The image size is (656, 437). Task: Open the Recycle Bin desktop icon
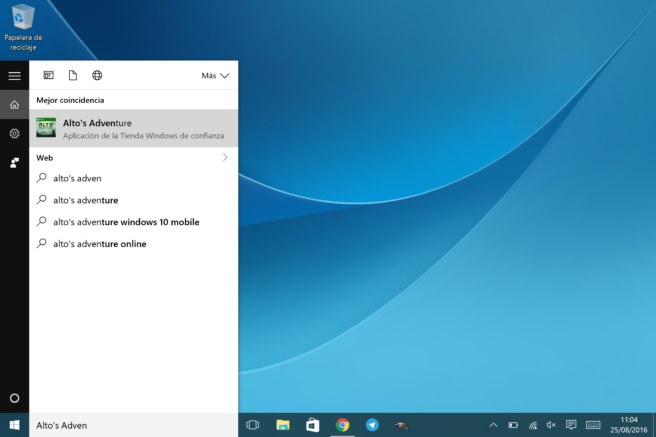[x=23, y=27]
